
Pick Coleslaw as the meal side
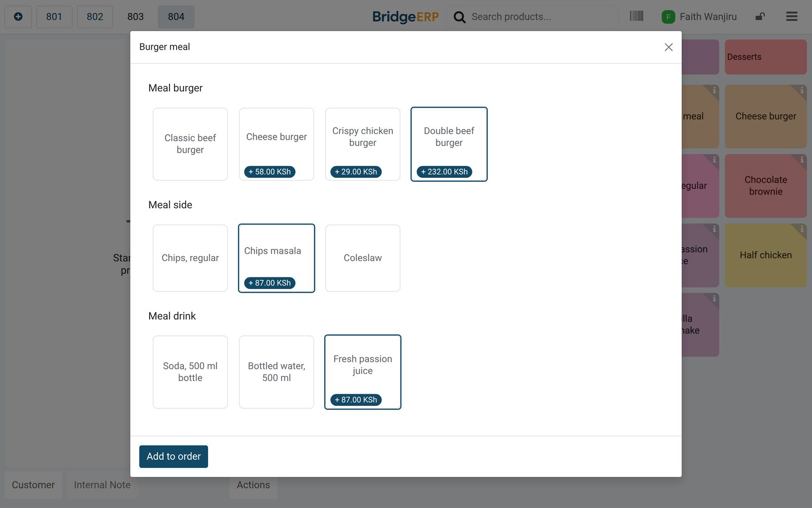coord(363,258)
